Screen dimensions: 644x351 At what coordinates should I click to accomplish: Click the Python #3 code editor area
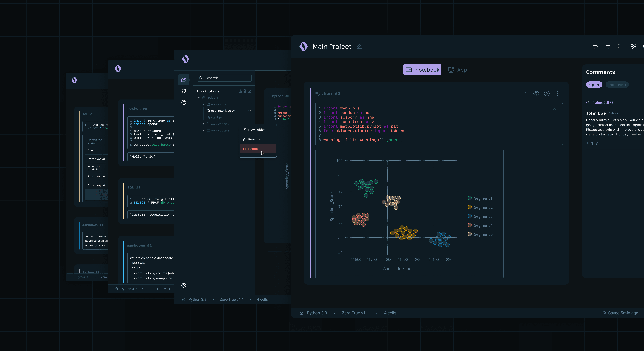439,124
